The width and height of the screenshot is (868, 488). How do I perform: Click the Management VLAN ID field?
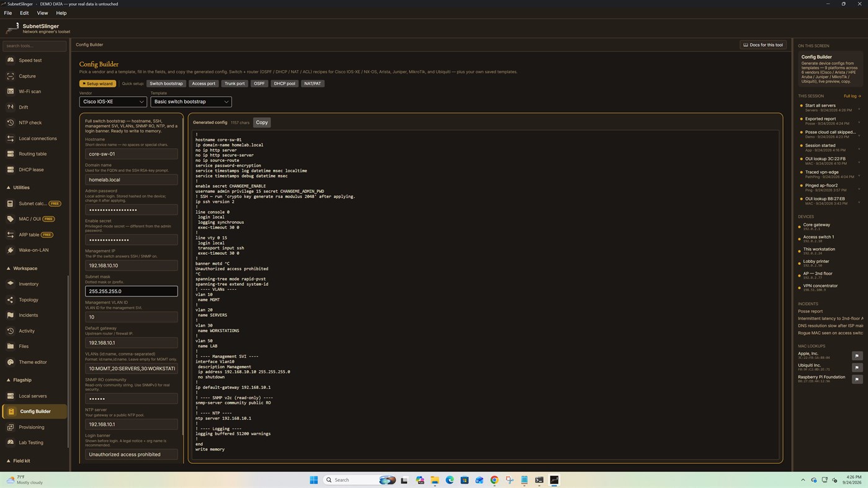[x=132, y=317]
